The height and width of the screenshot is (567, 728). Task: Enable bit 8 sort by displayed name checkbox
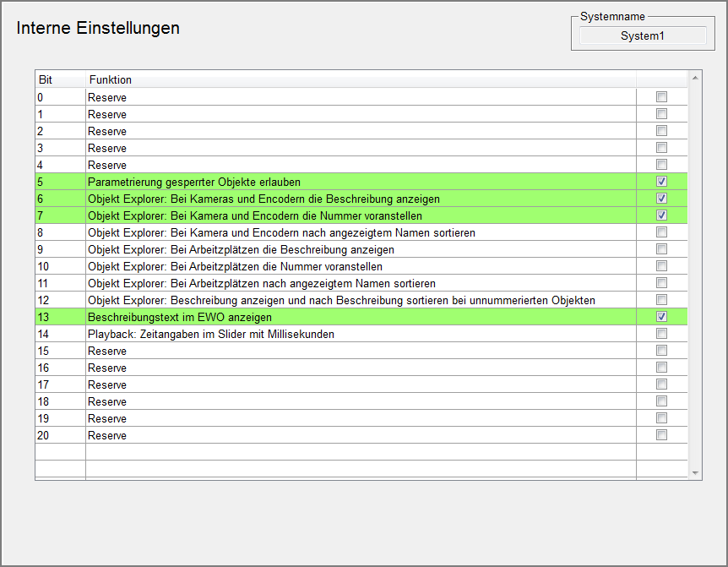tap(661, 232)
